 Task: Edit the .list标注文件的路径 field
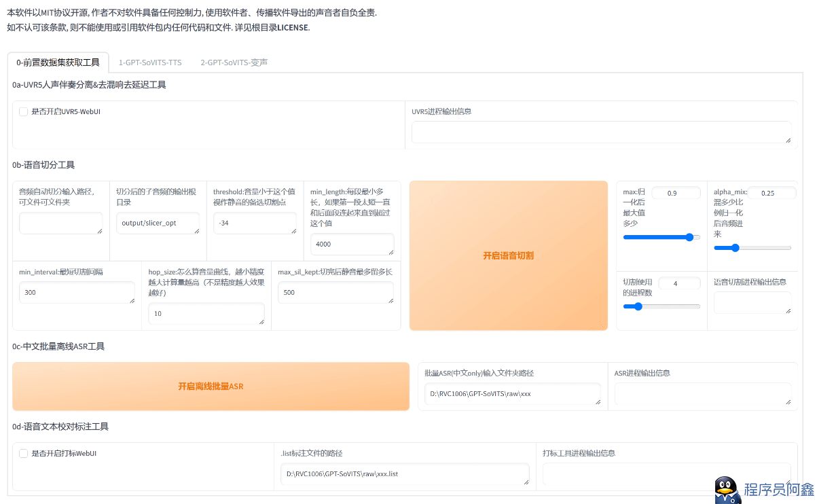click(405, 474)
